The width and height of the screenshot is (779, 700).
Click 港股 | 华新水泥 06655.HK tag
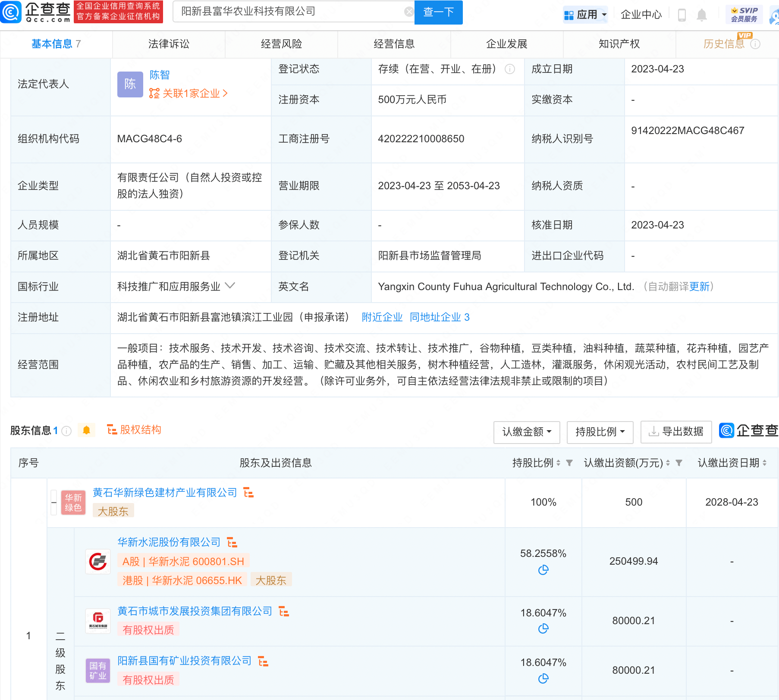[x=182, y=581]
